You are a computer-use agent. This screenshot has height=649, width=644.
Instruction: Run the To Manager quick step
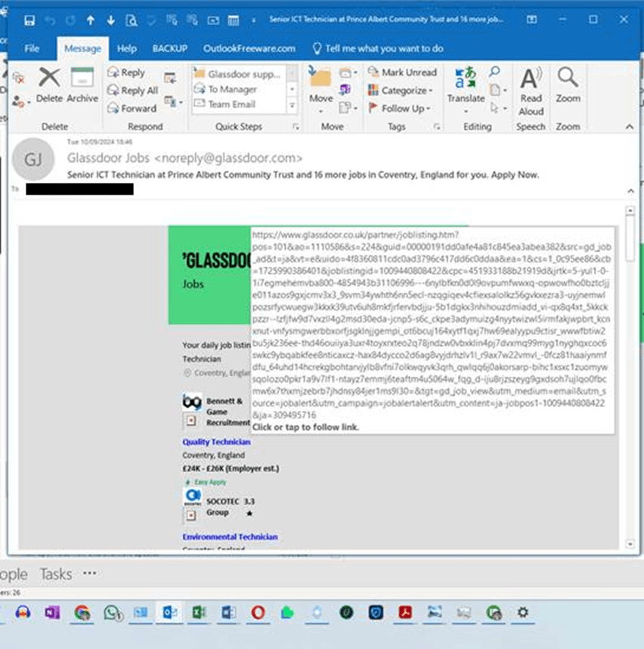239,89
